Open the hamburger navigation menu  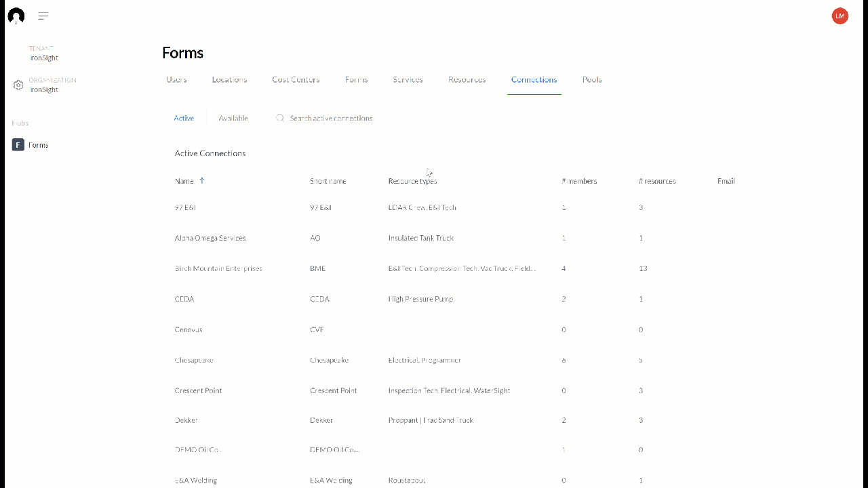[x=43, y=16]
